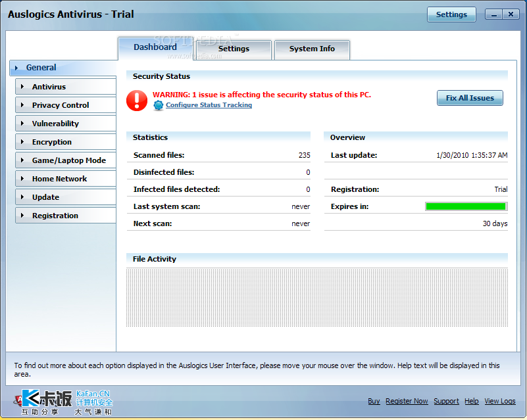Expand the General section arrow
This screenshot has width=527, height=420.
click(x=16, y=68)
